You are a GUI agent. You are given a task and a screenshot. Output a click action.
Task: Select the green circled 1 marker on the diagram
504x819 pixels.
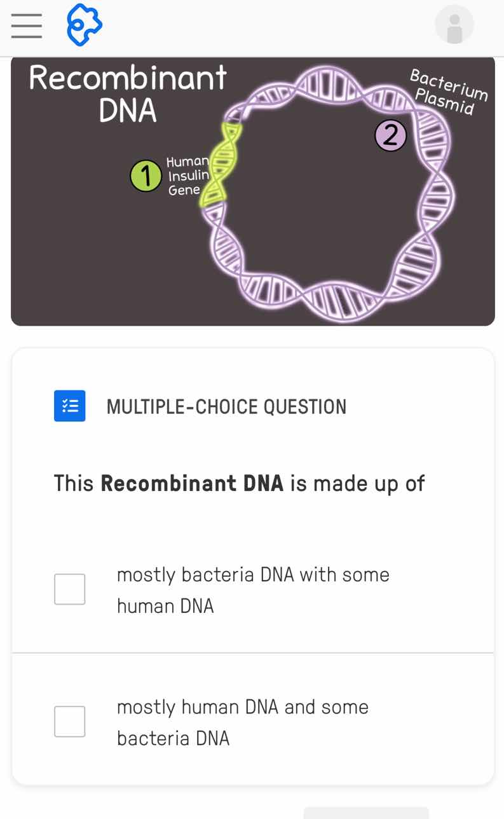pos(146,175)
